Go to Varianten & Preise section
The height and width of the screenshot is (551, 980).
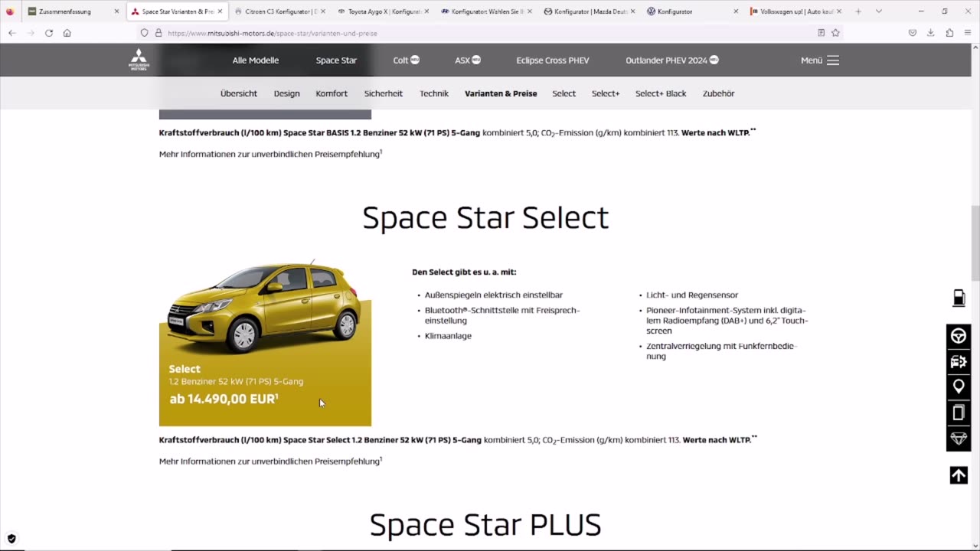[x=501, y=93]
